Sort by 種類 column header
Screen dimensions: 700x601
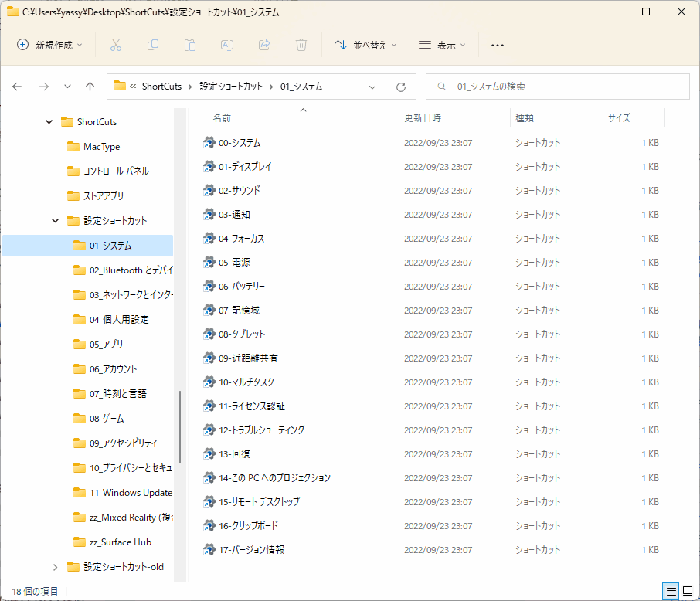point(525,118)
